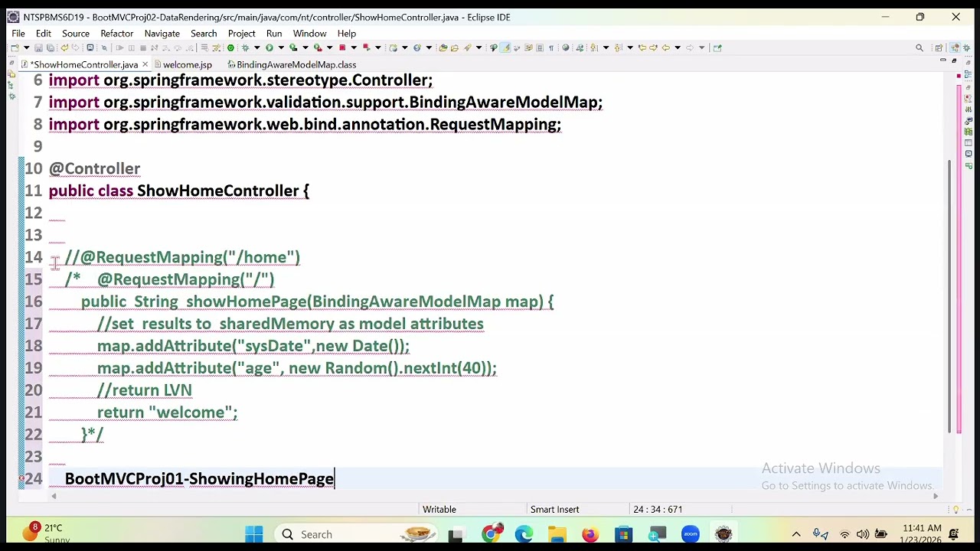This screenshot has width=980, height=551.
Task: Switch to the ShowHomeController.java editor tab
Action: [84, 65]
